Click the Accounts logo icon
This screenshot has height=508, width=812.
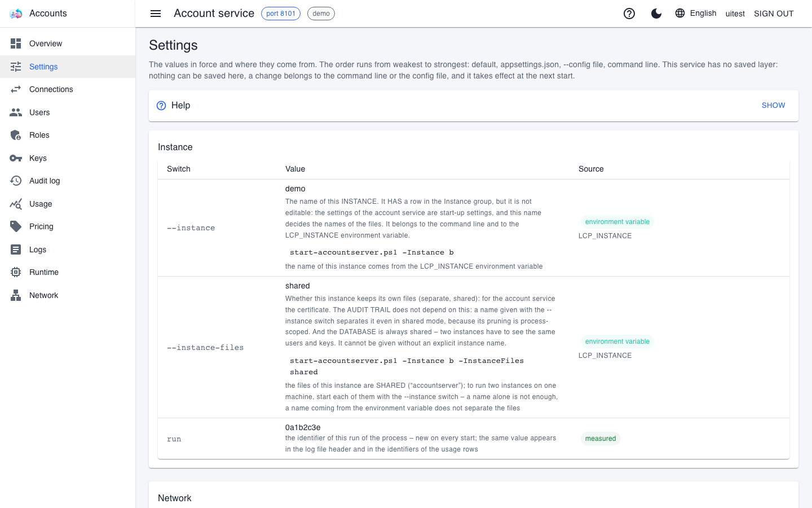(x=16, y=14)
